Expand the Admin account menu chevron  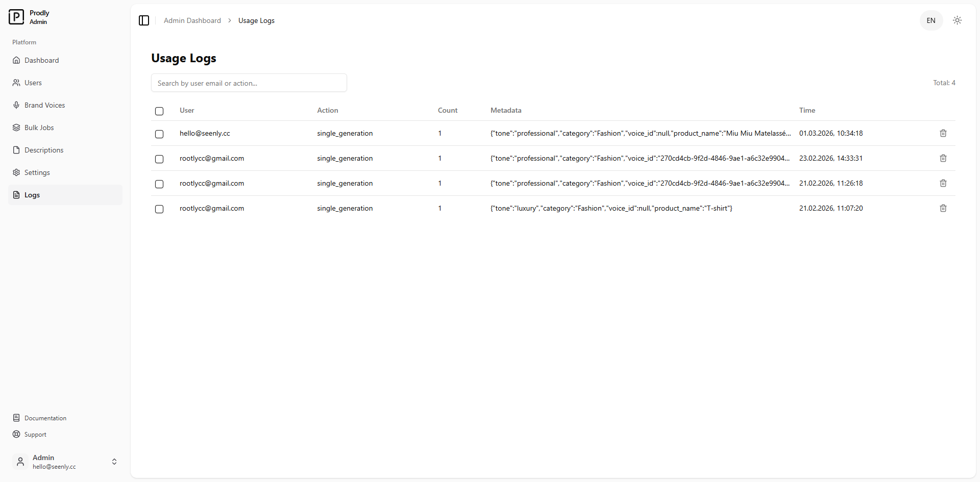[114, 462]
